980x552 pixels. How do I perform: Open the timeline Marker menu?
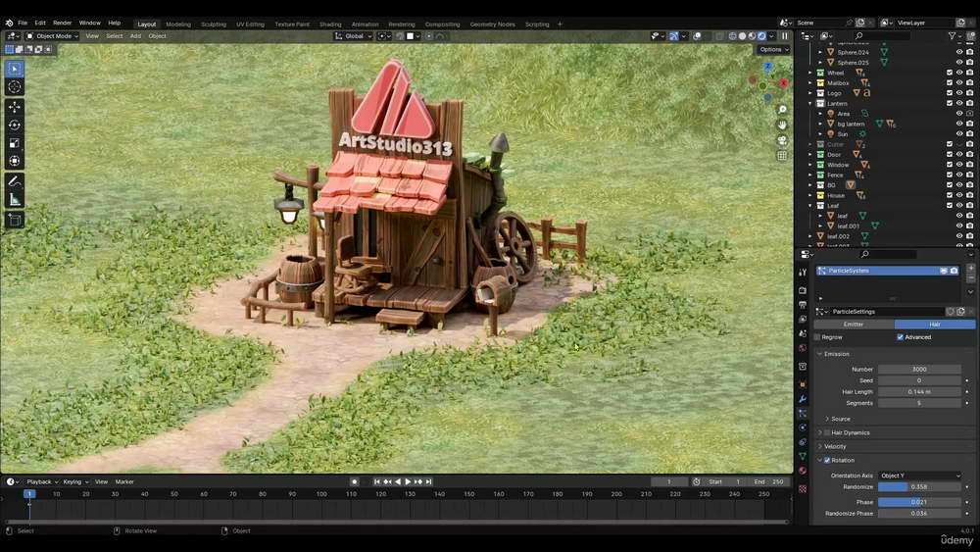tap(124, 482)
